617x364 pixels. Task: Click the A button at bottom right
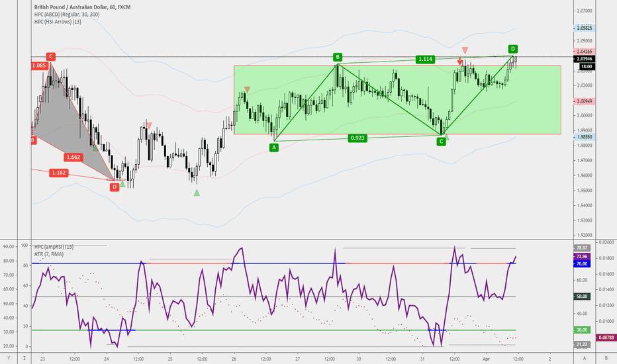click(585, 358)
